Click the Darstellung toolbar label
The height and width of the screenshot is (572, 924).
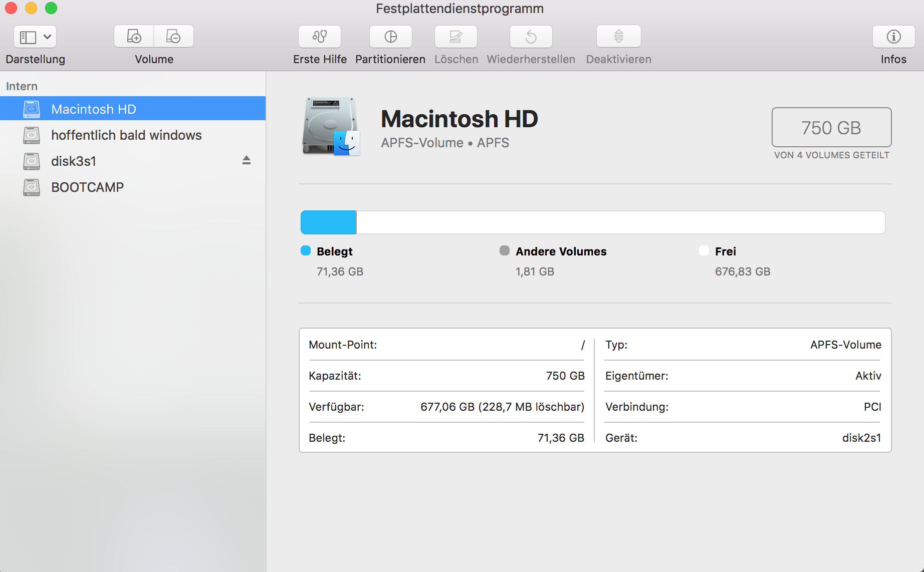point(36,59)
